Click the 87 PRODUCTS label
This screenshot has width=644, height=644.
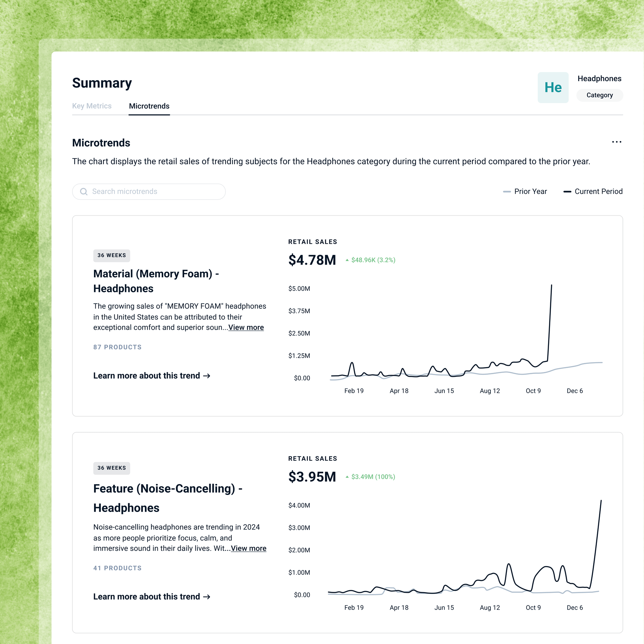click(117, 347)
